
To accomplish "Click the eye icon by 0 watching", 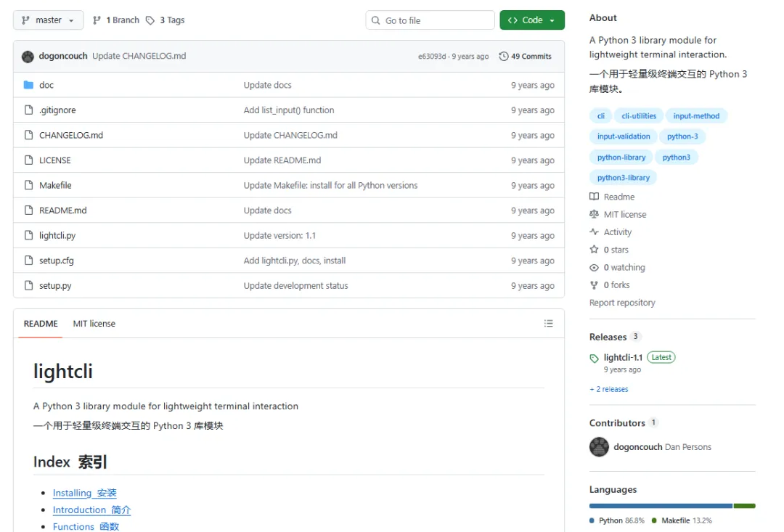I will (x=594, y=268).
